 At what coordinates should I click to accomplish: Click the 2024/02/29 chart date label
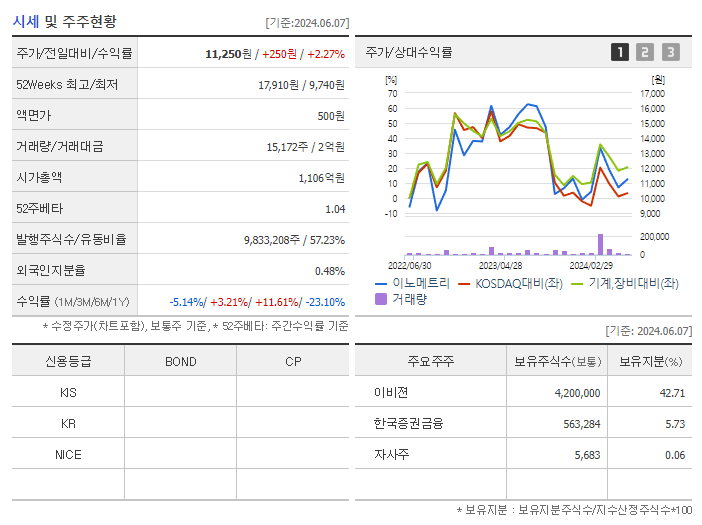[591, 265]
